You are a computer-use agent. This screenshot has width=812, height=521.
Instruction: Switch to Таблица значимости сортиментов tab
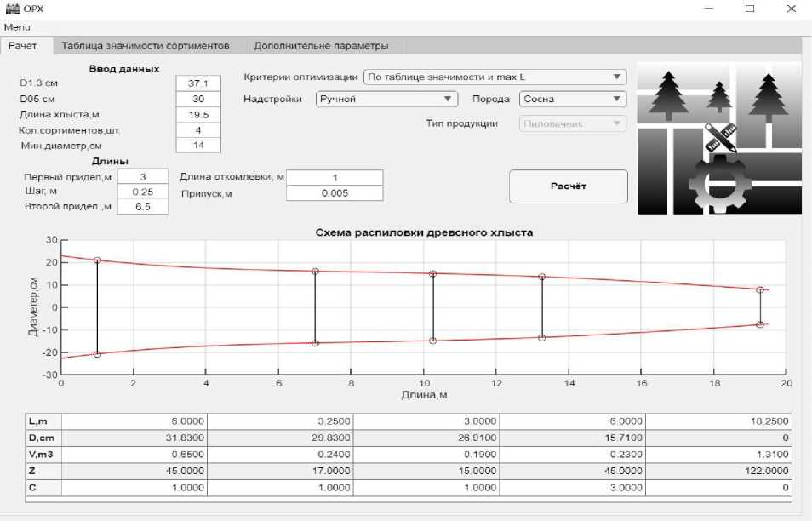[145, 46]
